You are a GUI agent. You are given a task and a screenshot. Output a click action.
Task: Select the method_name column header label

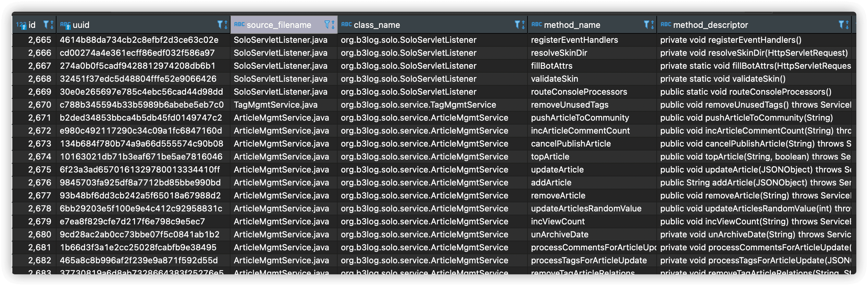572,25
